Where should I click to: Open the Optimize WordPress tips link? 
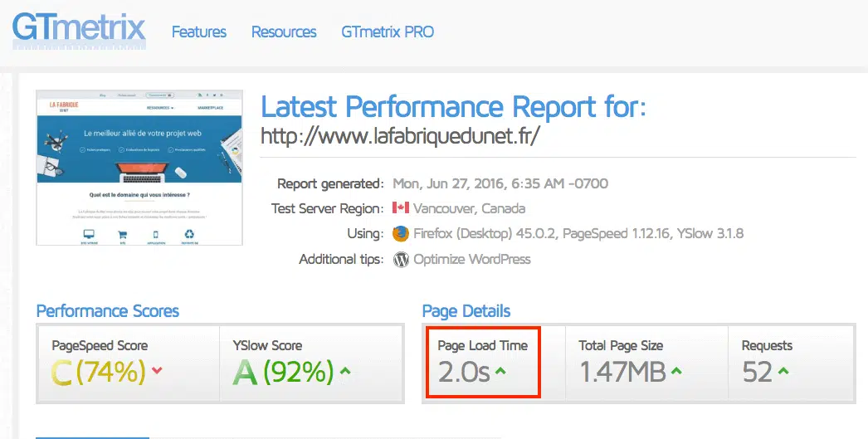click(472, 259)
